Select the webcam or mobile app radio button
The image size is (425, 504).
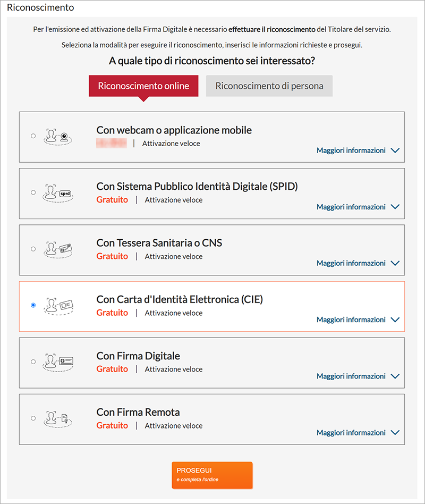(33, 136)
